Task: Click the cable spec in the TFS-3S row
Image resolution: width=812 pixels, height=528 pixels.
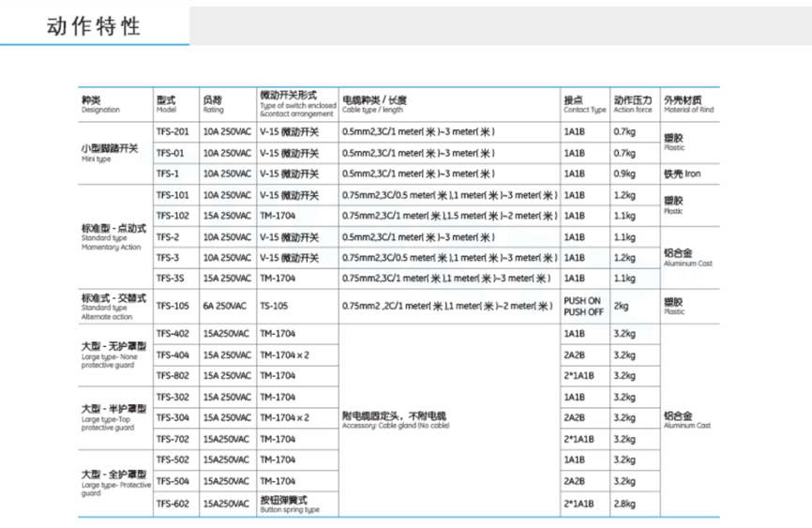Action: click(446, 279)
